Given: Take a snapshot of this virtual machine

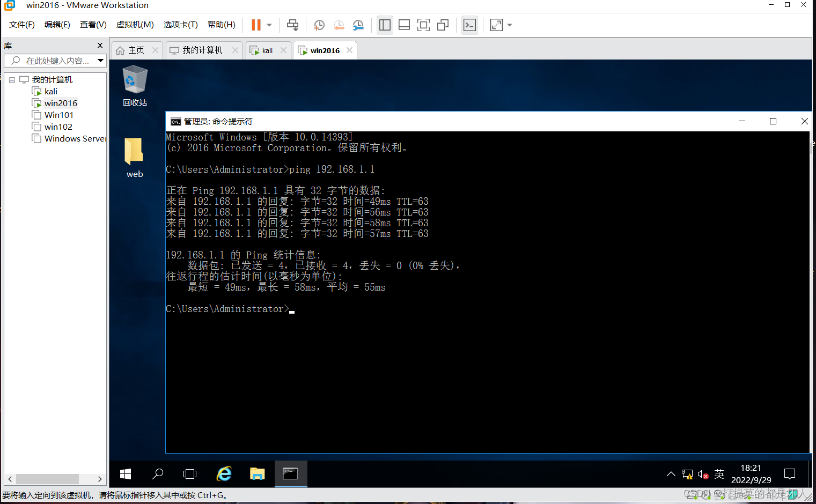Looking at the screenshot, I should click(319, 25).
